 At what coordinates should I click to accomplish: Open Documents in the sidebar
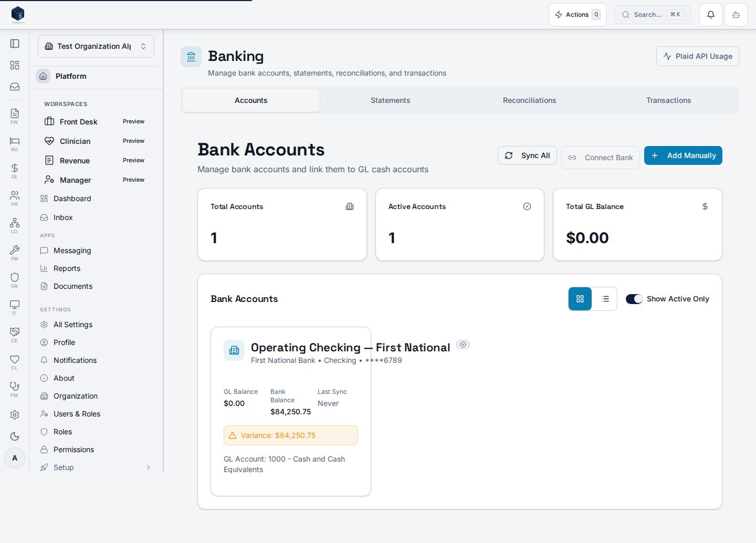coord(96,286)
